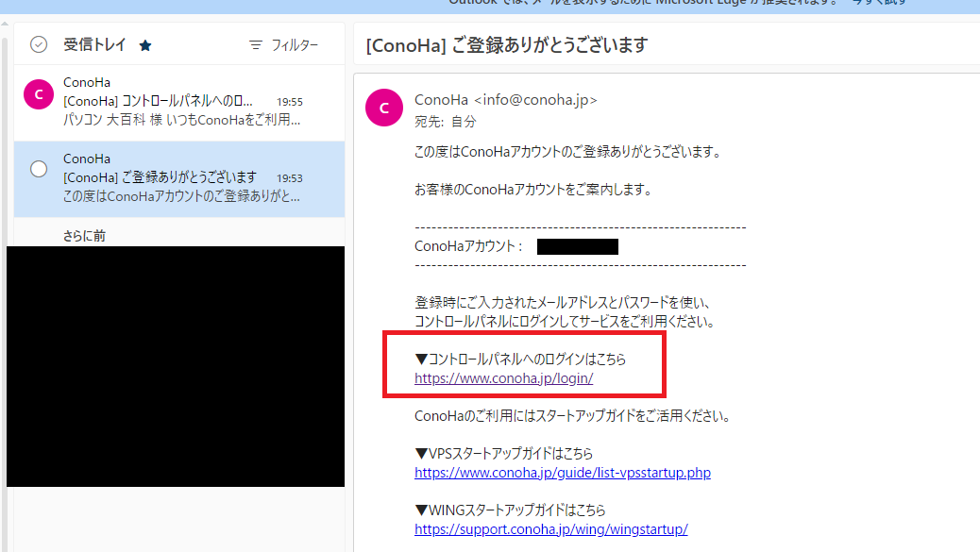Collapse the さらに前 message group
The image size is (980, 552).
[x=84, y=236]
